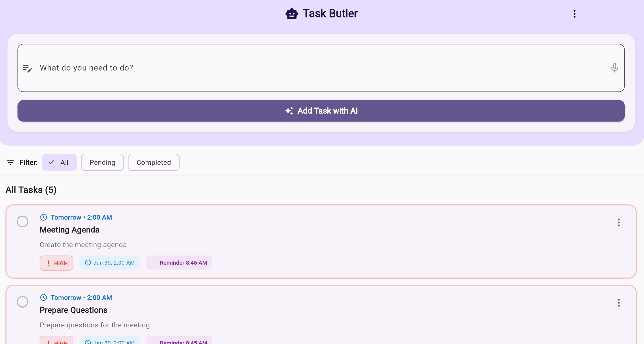Click clock icon above Prepare Questions
Image resolution: width=644 pixels, height=344 pixels.
[44, 298]
